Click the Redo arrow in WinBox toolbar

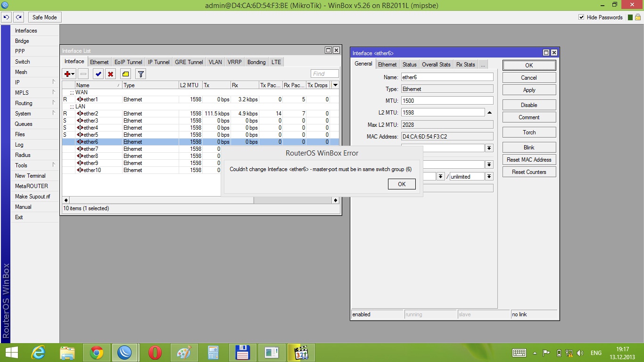pyautogui.click(x=19, y=17)
